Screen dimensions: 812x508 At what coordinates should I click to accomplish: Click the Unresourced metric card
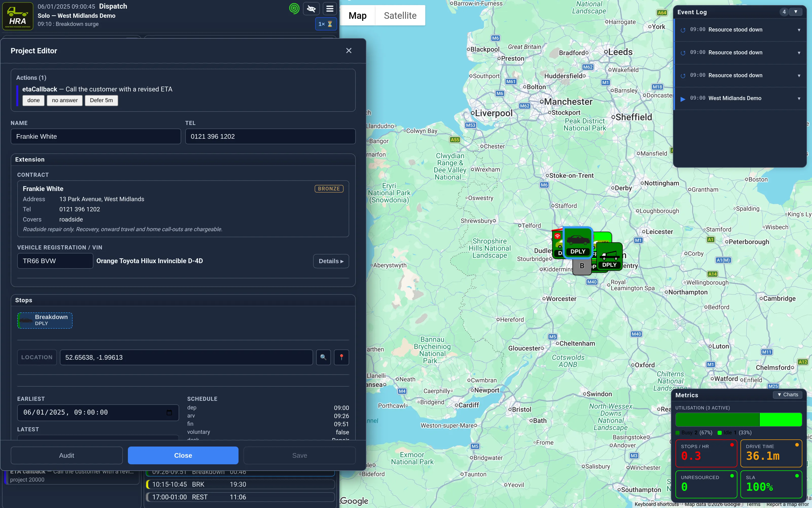pyautogui.click(x=706, y=484)
